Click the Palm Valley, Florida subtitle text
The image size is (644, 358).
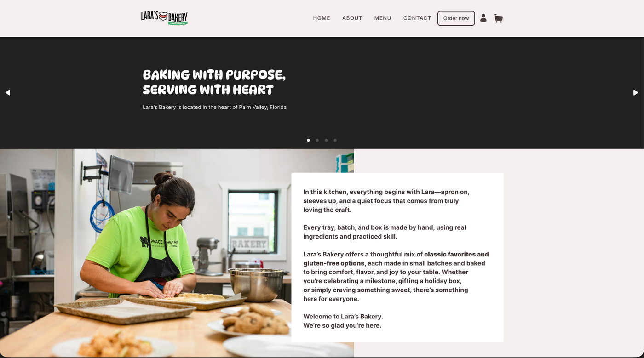tap(214, 107)
